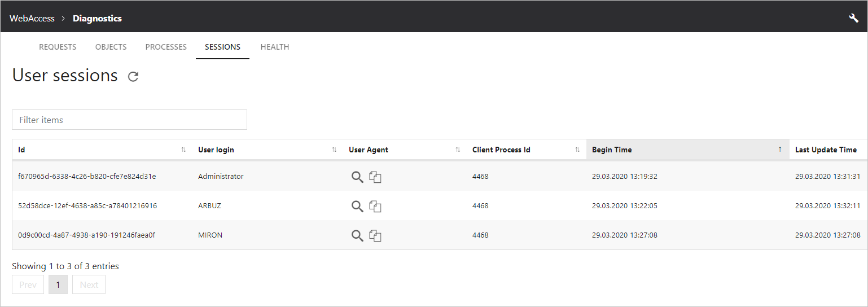
Task: Copy MIRON user agent string
Action: click(x=375, y=235)
